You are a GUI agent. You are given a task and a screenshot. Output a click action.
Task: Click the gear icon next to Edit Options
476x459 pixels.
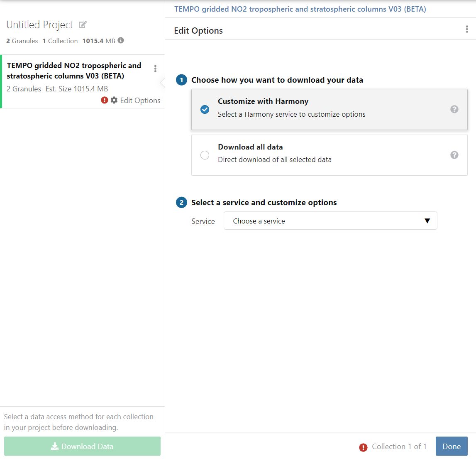[114, 100]
